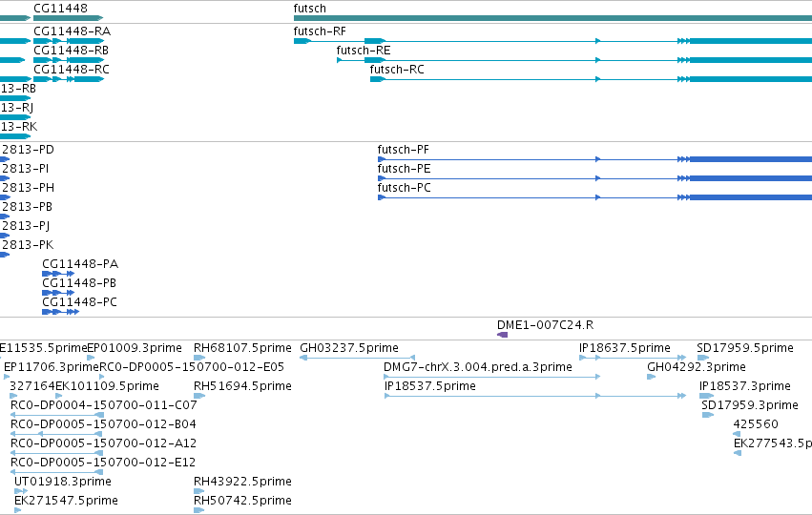Select the purple DME1-007C24.R feature glyph

point(502,335)
